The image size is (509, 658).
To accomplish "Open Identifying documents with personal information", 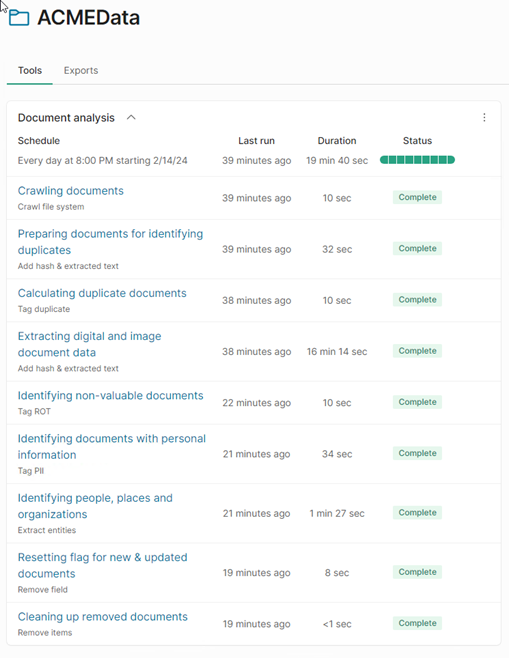I will click(x=112, y=446).
